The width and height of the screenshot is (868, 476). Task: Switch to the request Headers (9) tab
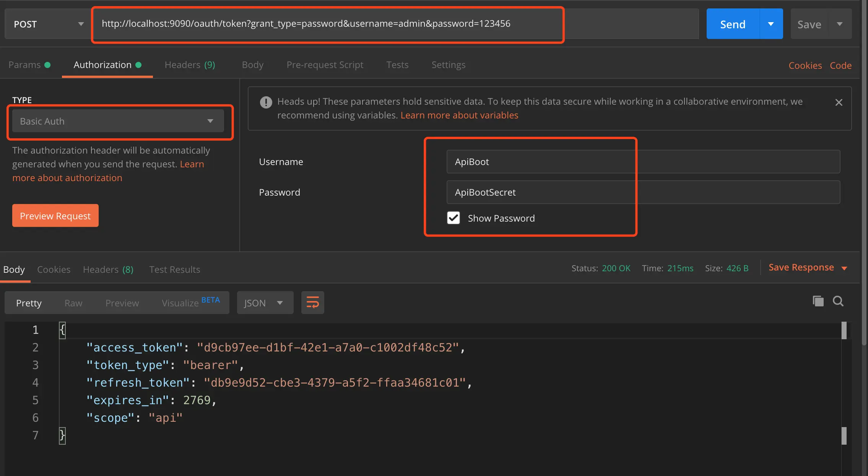[x=190, y=65]
